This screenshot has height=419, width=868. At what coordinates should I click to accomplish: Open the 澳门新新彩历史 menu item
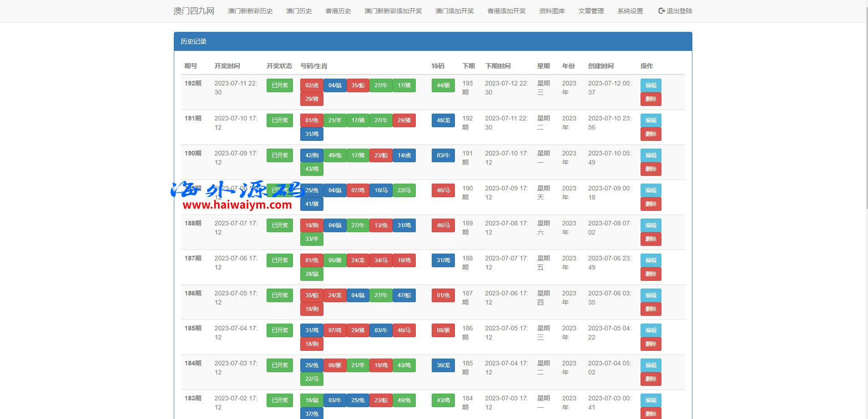point(250,11)
